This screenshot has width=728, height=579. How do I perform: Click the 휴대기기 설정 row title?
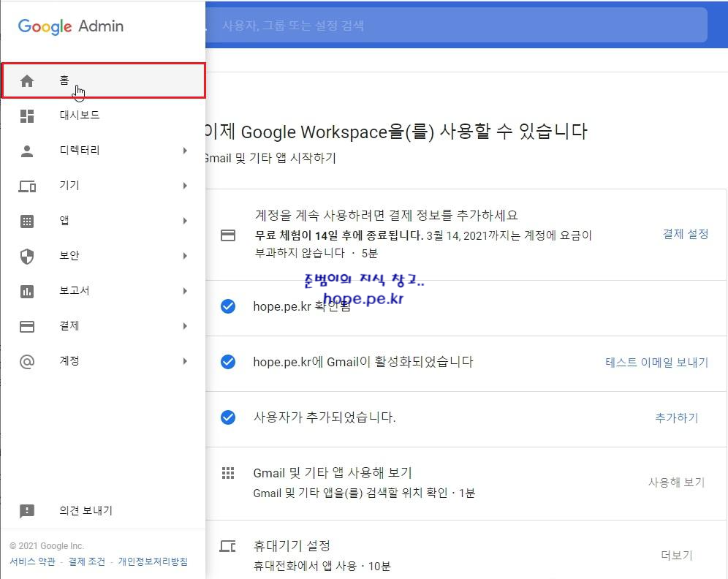point(292,545)
